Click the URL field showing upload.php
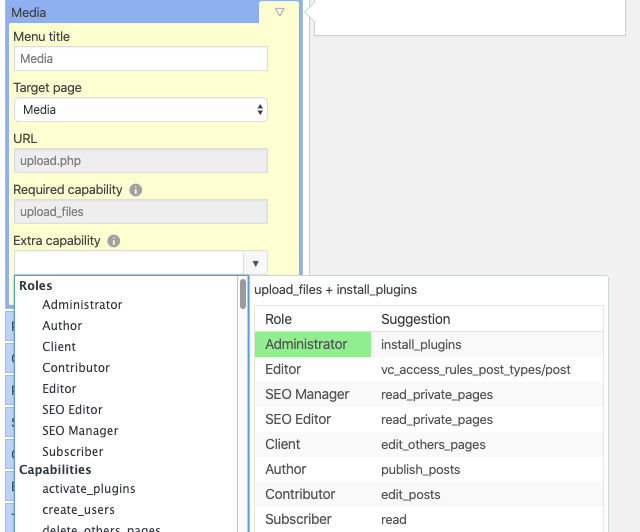The image size is (640, 532). point(141,160)
